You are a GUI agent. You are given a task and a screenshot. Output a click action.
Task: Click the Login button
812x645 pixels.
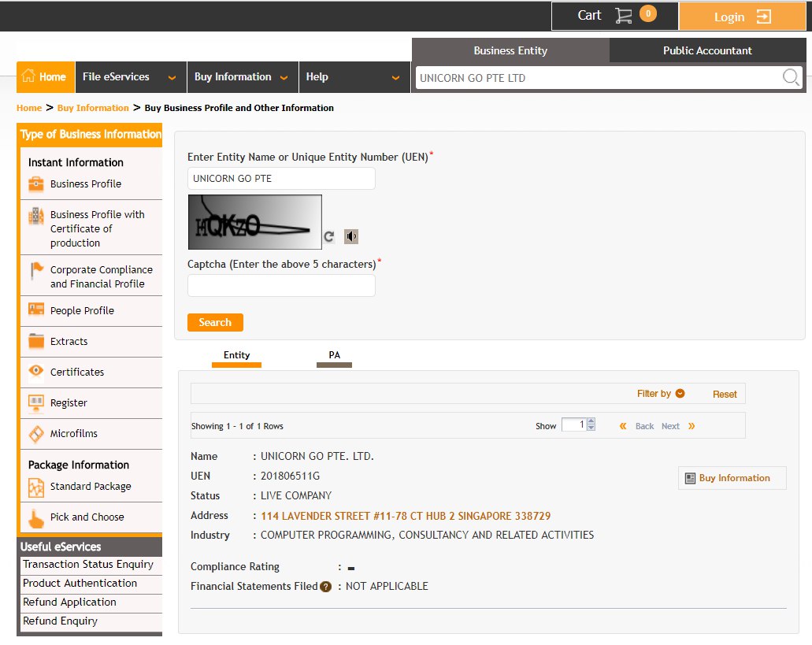pos(742,17)
